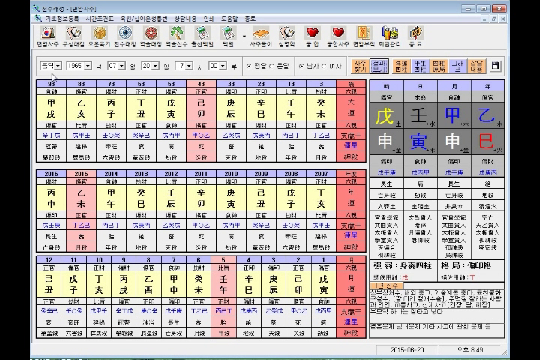Click the floppy disk save icon
Viewport: 540px width, 360px height.
(495, 66)
